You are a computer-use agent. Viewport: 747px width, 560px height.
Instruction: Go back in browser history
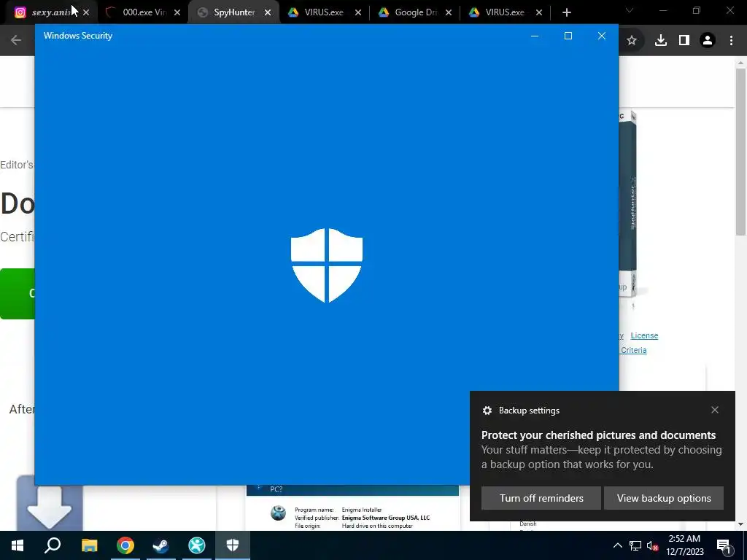[x=16, y=40]
